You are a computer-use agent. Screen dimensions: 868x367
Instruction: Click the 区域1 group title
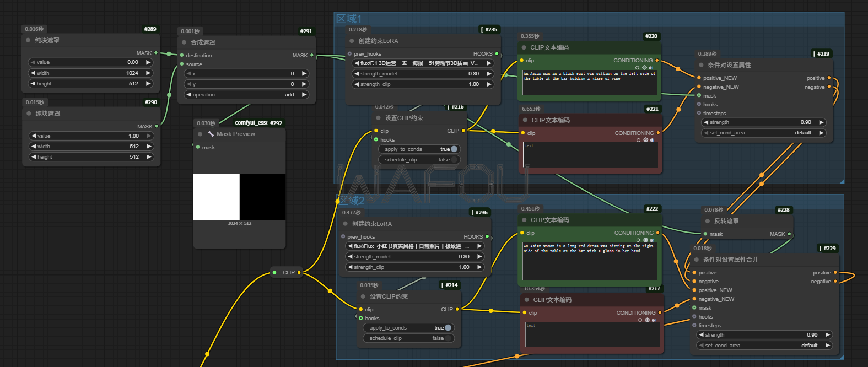349,19
